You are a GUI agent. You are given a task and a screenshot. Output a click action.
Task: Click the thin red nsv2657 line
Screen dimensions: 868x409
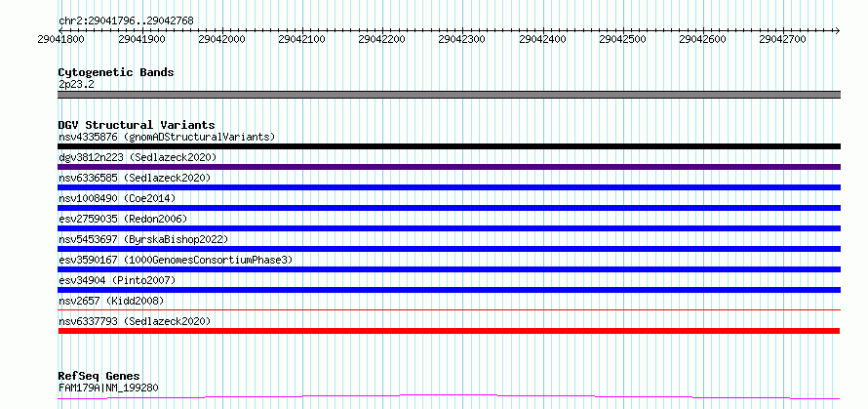coord(449,310)
